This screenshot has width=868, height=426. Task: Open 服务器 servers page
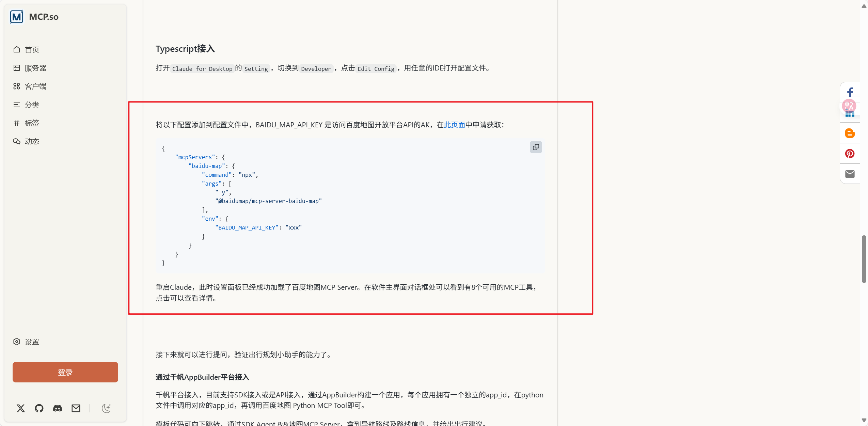click(x=35, y=68)
